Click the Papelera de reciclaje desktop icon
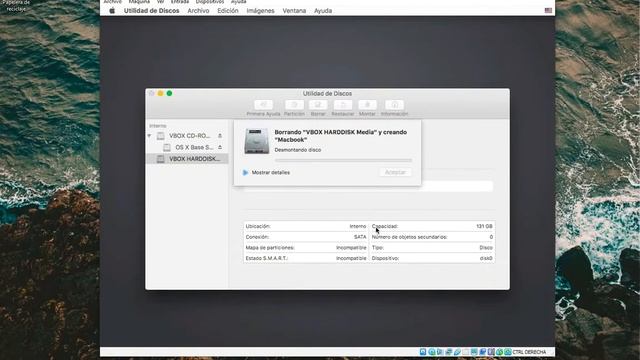Screen dimensions: 640x360 16,5
